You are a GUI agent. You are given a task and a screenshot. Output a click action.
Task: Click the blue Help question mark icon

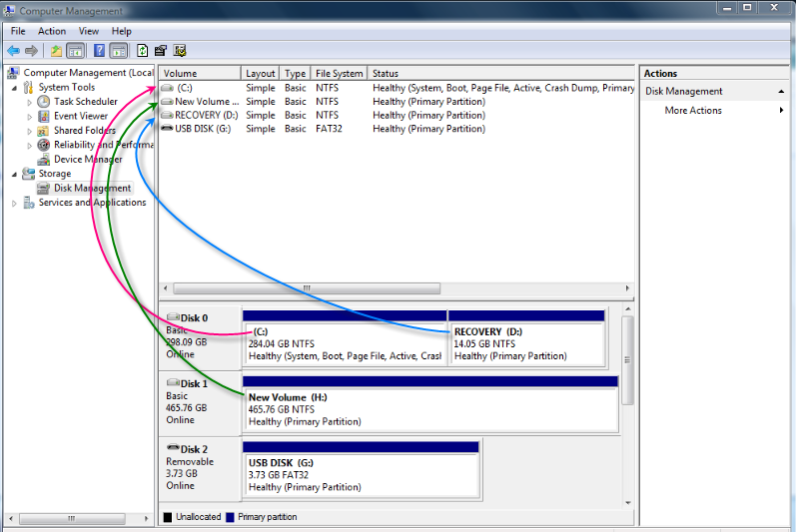(100, 51)
